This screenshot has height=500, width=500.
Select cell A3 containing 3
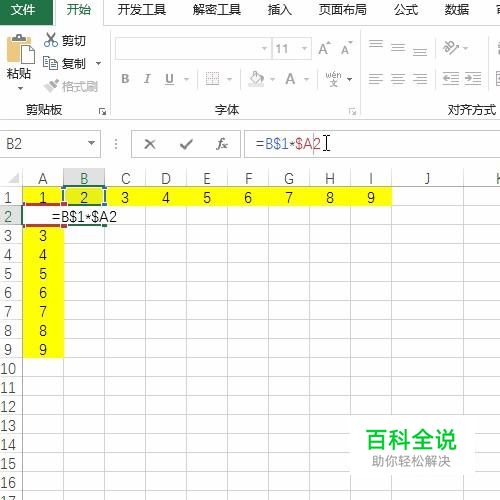coord(43,236)
